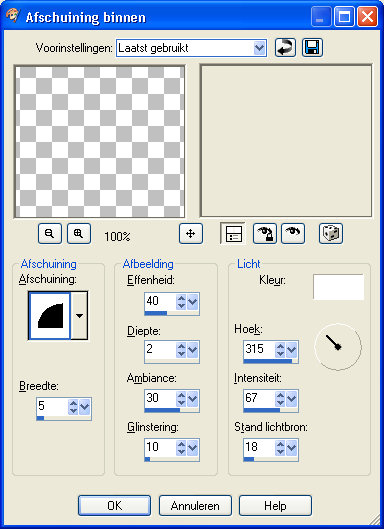Save preset with the floppy disk icon

(312, 48)
